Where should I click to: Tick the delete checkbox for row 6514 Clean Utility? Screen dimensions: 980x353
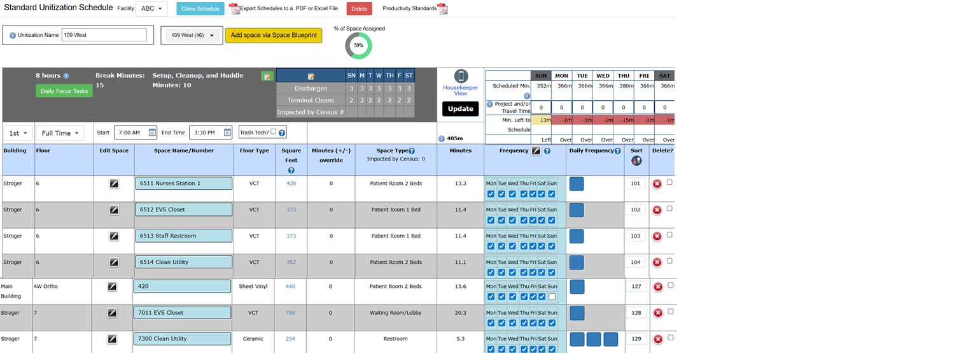pos(670,261)
